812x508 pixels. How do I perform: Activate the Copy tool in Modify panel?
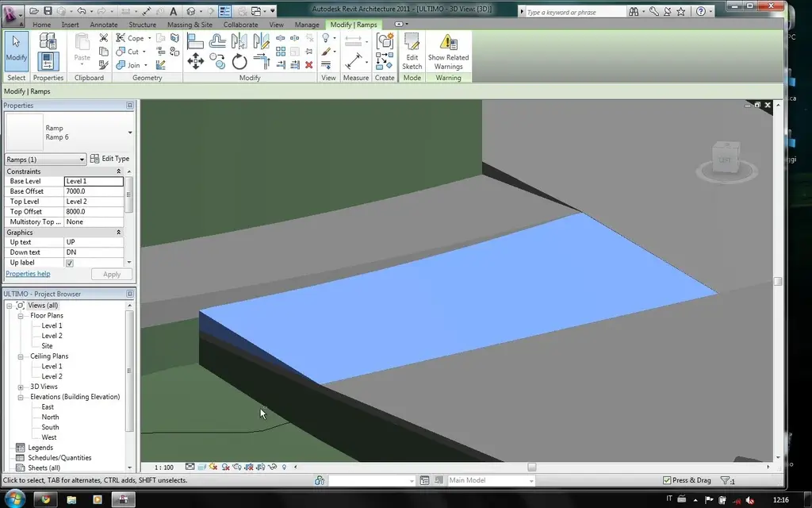(x=217, y=62)
